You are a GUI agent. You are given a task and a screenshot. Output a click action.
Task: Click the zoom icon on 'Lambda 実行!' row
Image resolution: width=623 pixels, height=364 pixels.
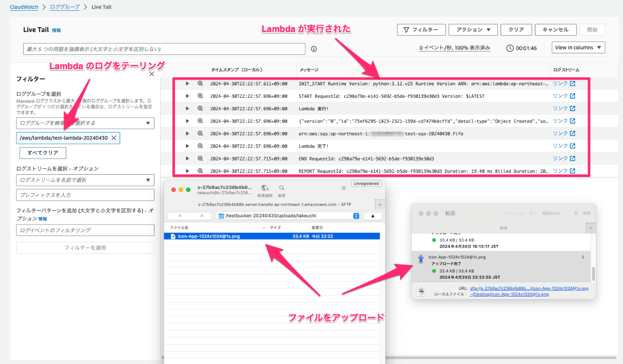pyautogui.click(x=200, y=108)
